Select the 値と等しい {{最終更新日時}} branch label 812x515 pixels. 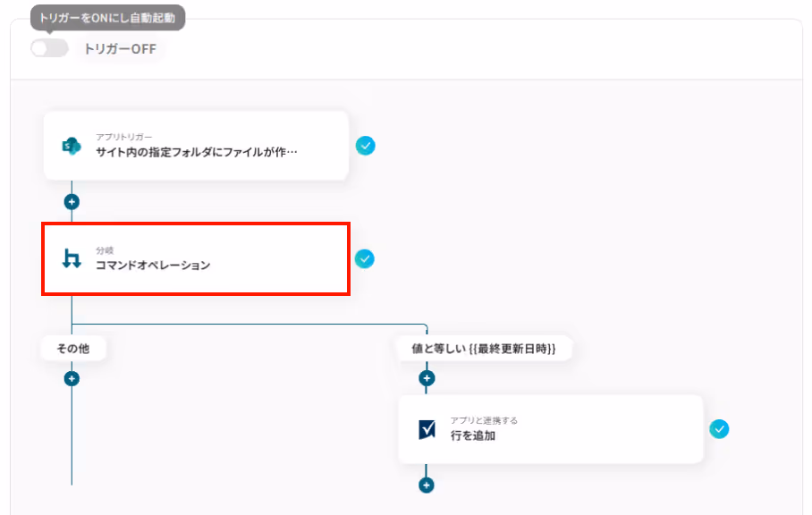tap(484, 349)
